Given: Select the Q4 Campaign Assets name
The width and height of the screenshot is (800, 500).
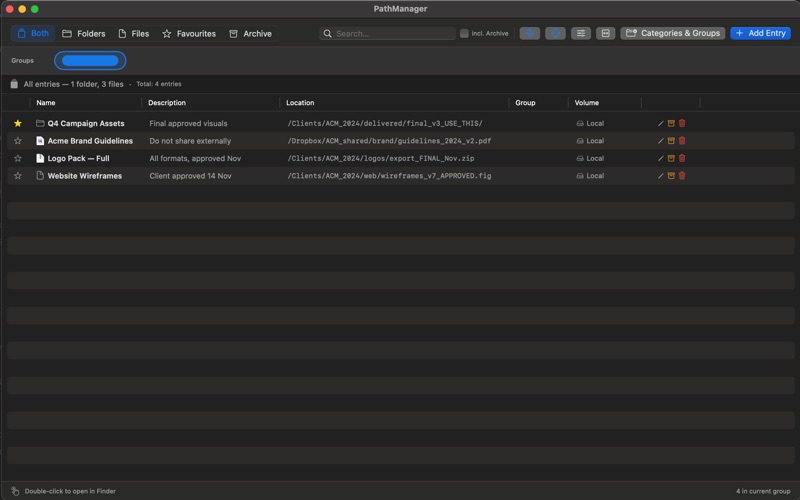Looking at the screenshot, I should click(86, 123).
